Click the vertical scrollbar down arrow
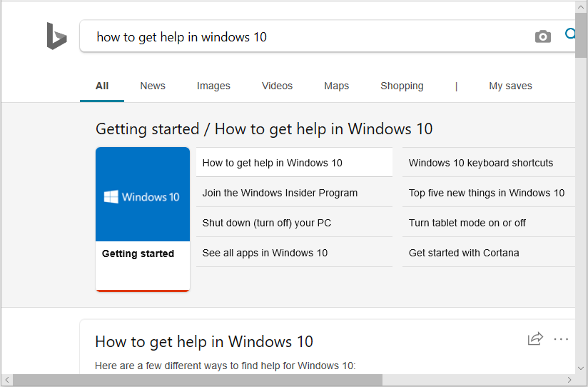This screenshot has height=387, width=588. (x=581, y=368)
